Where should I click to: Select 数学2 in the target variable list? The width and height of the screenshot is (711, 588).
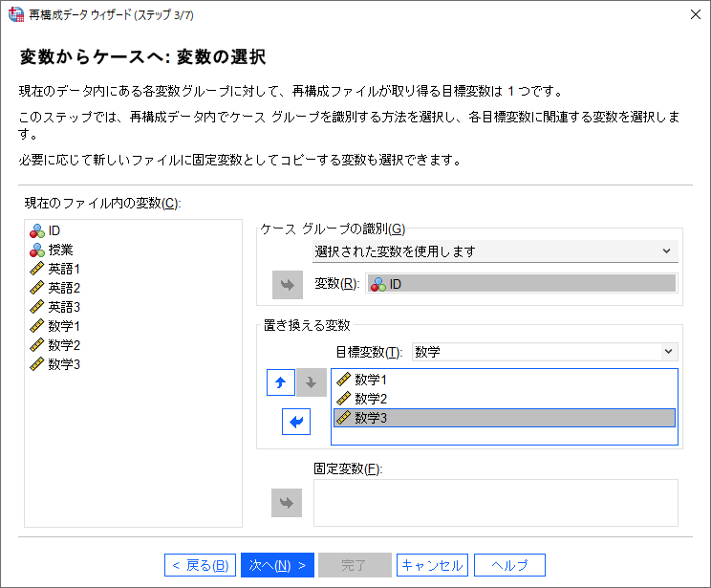click(x=372, y=399)
